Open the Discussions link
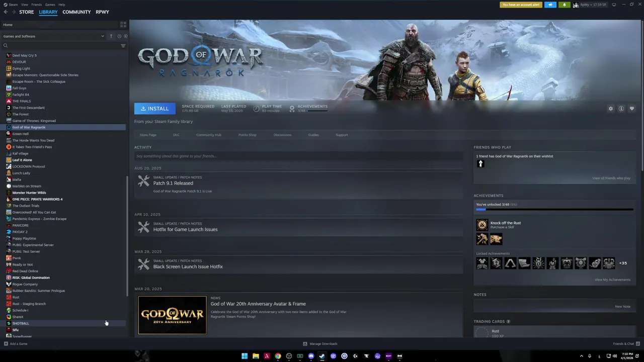The width and height of the screenshot is (644, 362). point(282,135)
